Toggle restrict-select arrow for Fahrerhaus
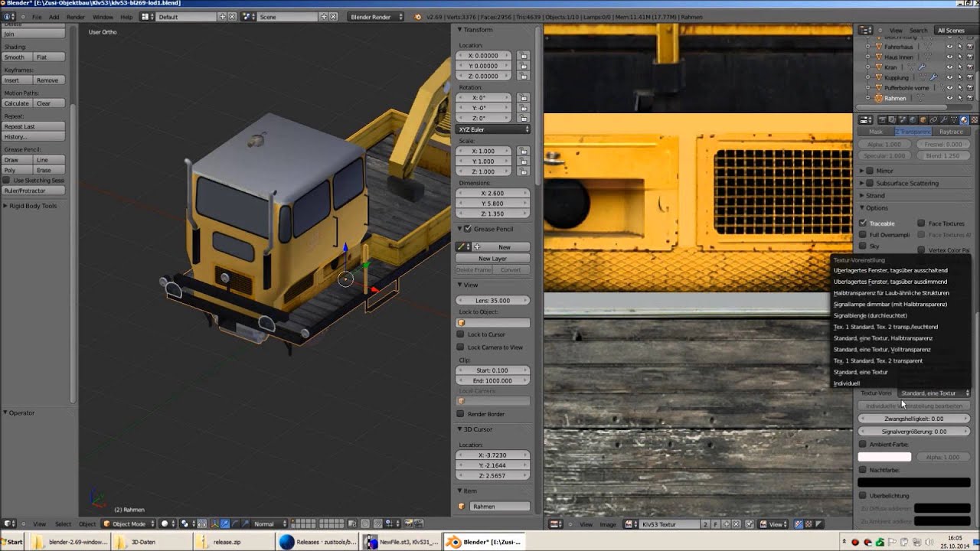 tap(960, 47)
